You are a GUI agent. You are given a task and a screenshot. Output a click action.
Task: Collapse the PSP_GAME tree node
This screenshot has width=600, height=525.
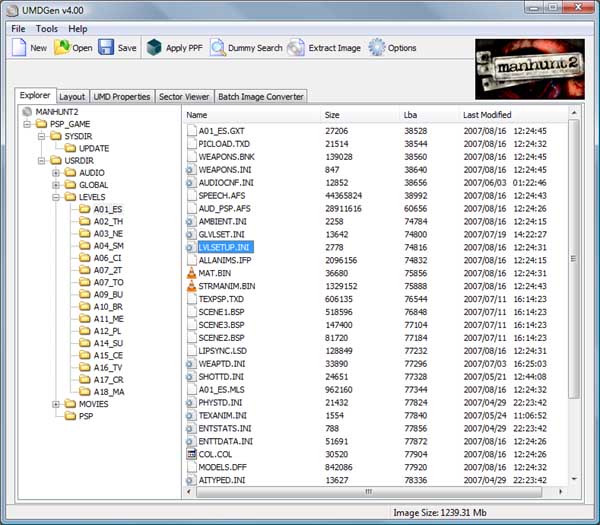coord(27,124)
